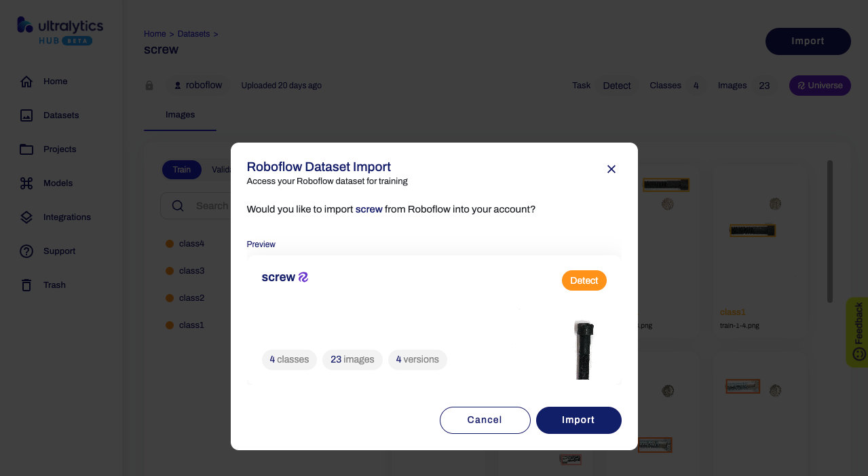Open the Feedback side tab
Image resolution: width=868 pixels, height=476 pixels.
click(858, 332)
